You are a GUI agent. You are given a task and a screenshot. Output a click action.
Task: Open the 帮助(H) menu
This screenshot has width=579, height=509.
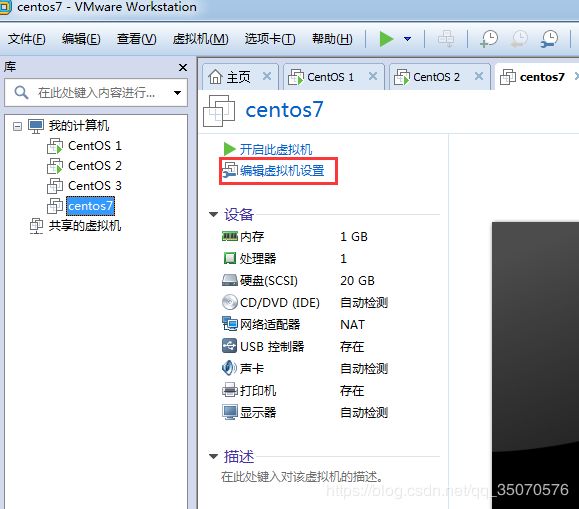[x=332, y=39]
